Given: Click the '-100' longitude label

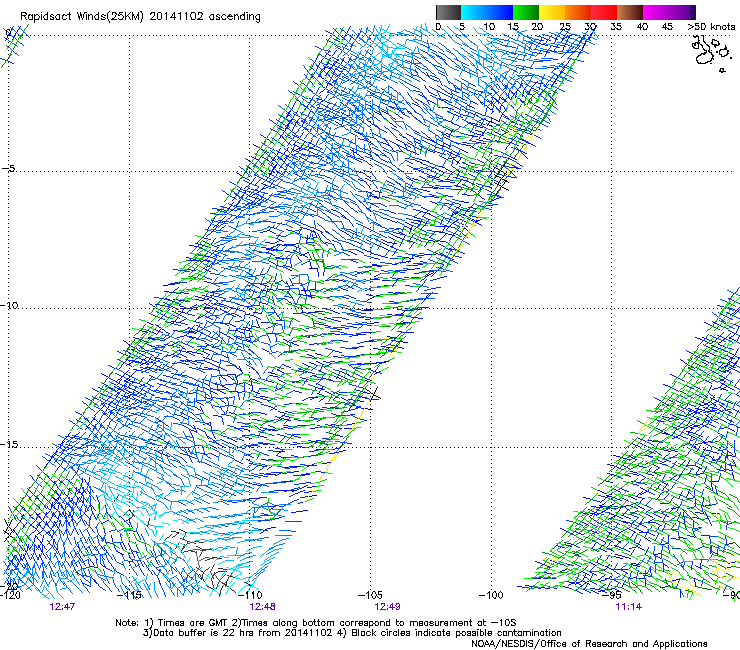Looking at the screenshot, I should pos(491,595).
